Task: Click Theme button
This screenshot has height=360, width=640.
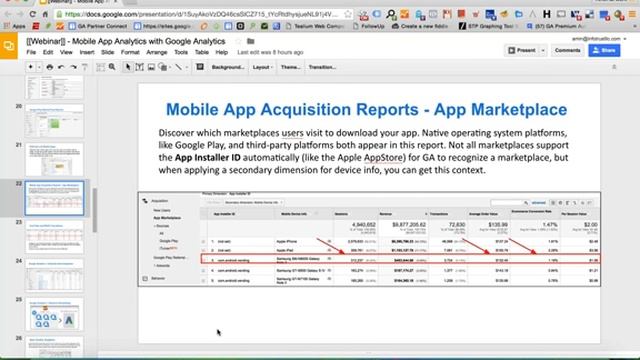Action: click(x=291, y=67)
